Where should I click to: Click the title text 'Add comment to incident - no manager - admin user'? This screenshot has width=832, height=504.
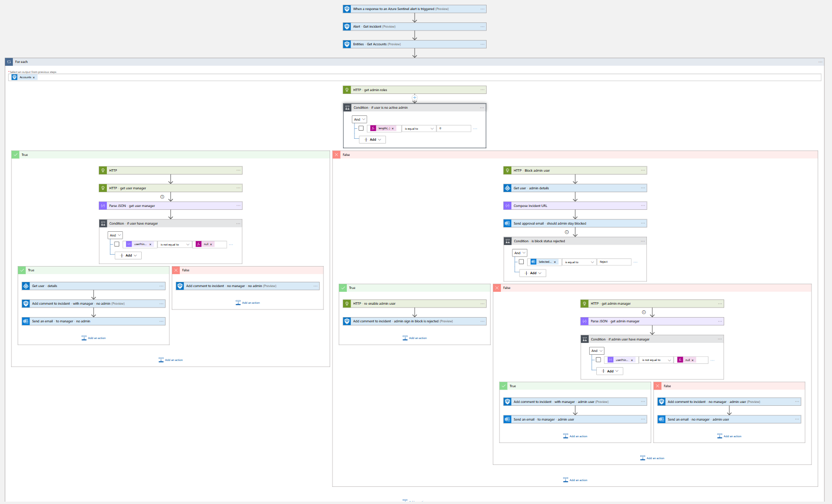click(x=707, y=402)
